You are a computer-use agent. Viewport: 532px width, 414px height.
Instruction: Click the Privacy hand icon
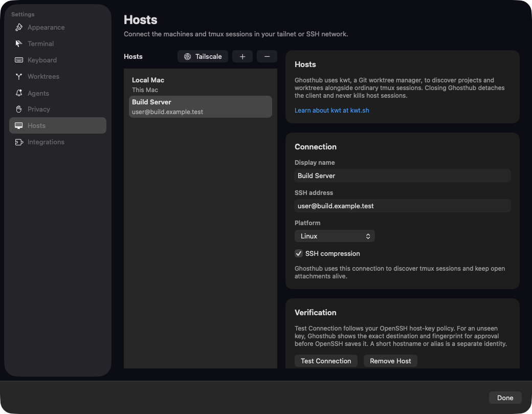[x=19, y=110]
